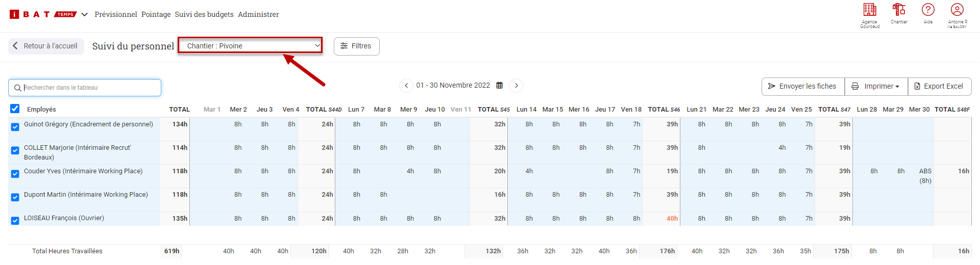Expand the chevron next to iBAT logo
Viewport: 980px width, 265px height.
pos(85,14)
